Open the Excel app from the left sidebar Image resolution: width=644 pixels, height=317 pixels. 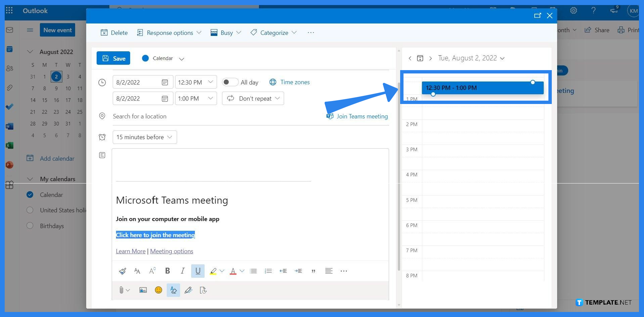[x=10, y=145]
